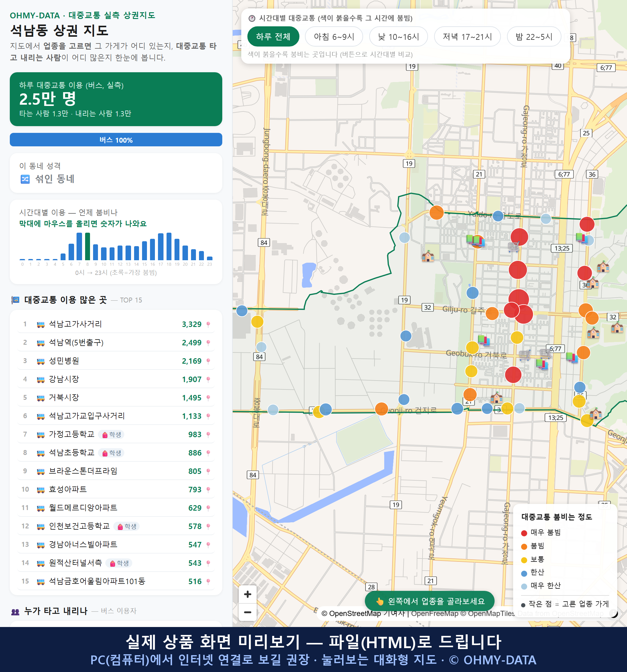Click the map pin icon for 경남아너스빌아파트

[x=208, y=545]
